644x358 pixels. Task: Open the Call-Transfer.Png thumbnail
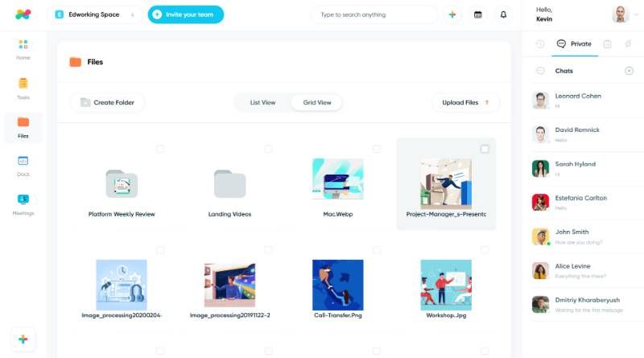pyautogui.click(x=337, y=285)
